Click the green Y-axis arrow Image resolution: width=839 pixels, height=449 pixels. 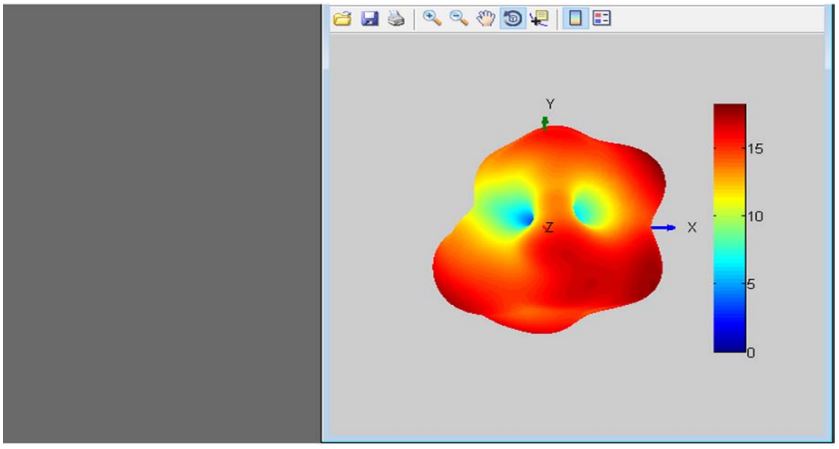(545, 124)
